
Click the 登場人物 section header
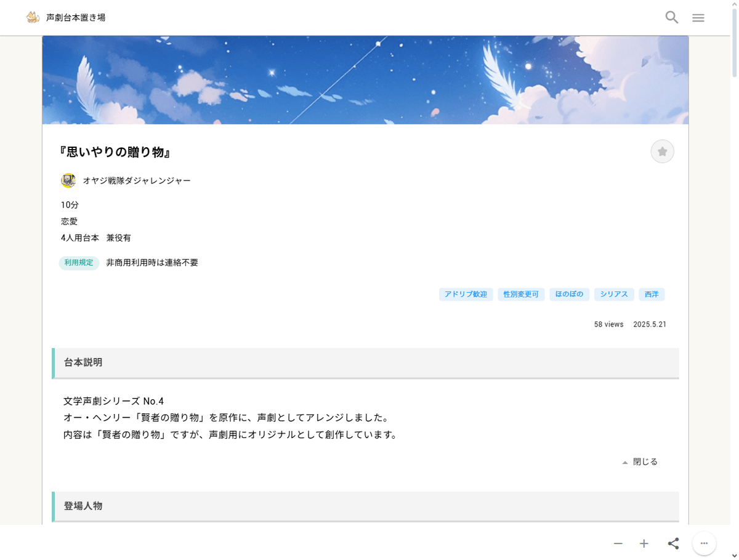pos(366,506)
